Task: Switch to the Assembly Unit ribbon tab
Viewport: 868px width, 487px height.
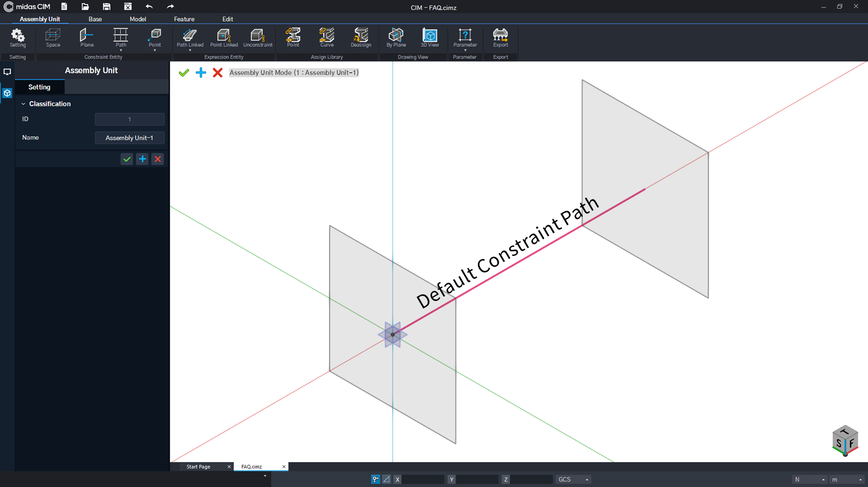Action: tap(40, 19)
